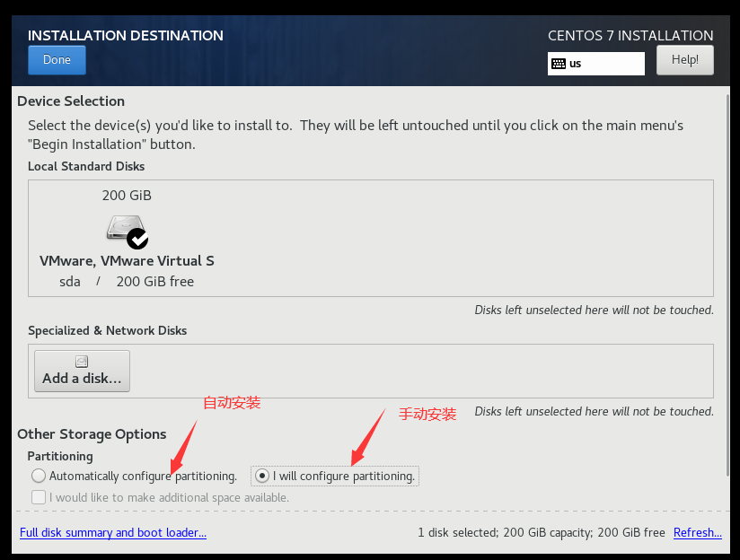
Task: Click the Partitioning label
Action: [x=60, y=456]
